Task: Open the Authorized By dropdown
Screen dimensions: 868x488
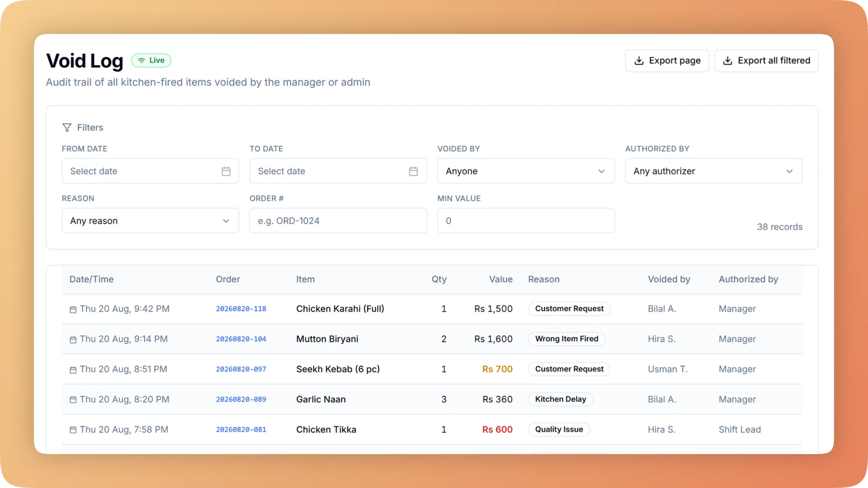Action: [x=713, y=171]
